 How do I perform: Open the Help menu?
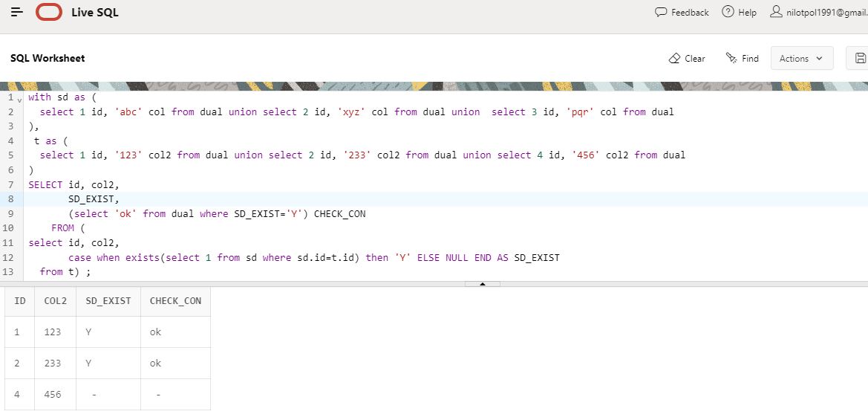(739, 13)
